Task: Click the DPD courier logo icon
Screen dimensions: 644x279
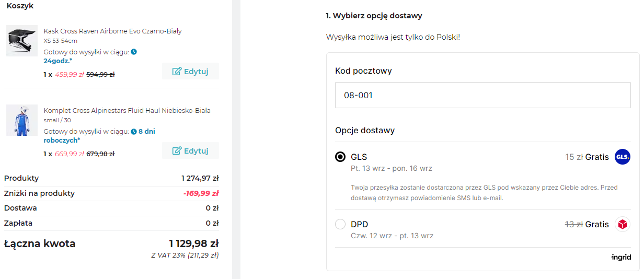Action: 622,224
